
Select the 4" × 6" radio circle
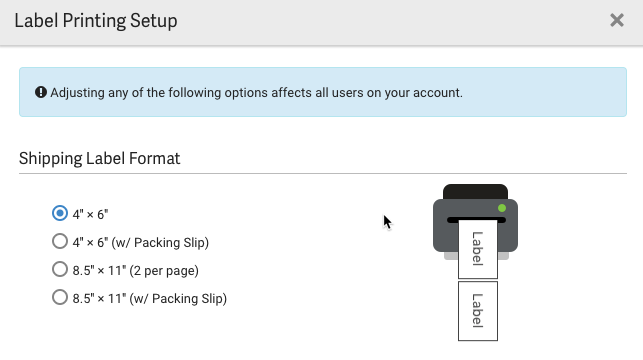click(60, 213)
